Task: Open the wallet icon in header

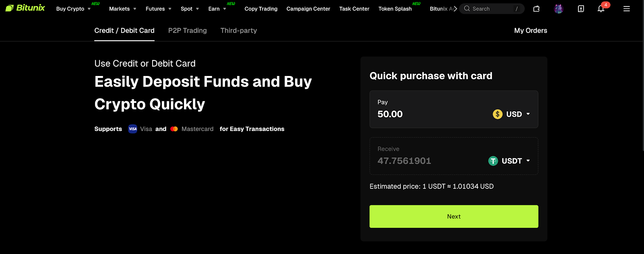Action: tap(536, 8)
